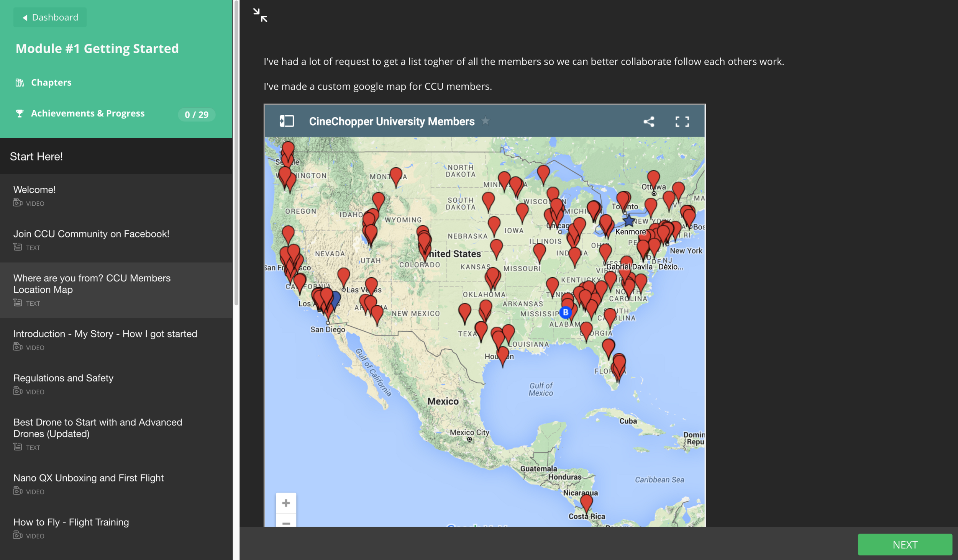
Task: Click the NEXT button
Action: pos(905,544)
